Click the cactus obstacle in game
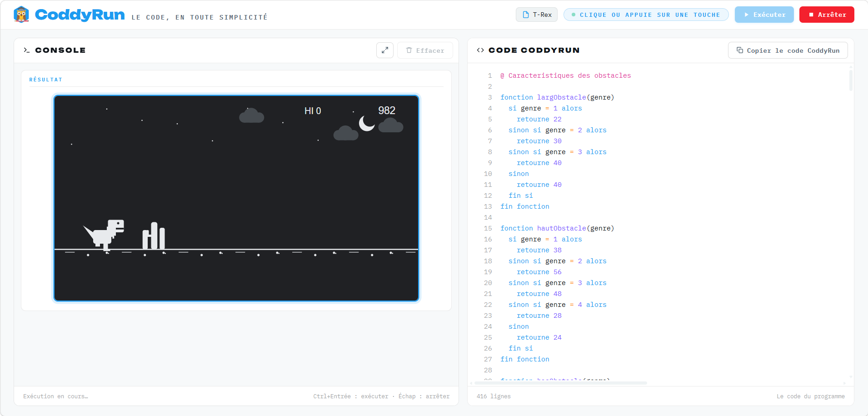This screenshot has width=868, height=416. coord(154,236)
